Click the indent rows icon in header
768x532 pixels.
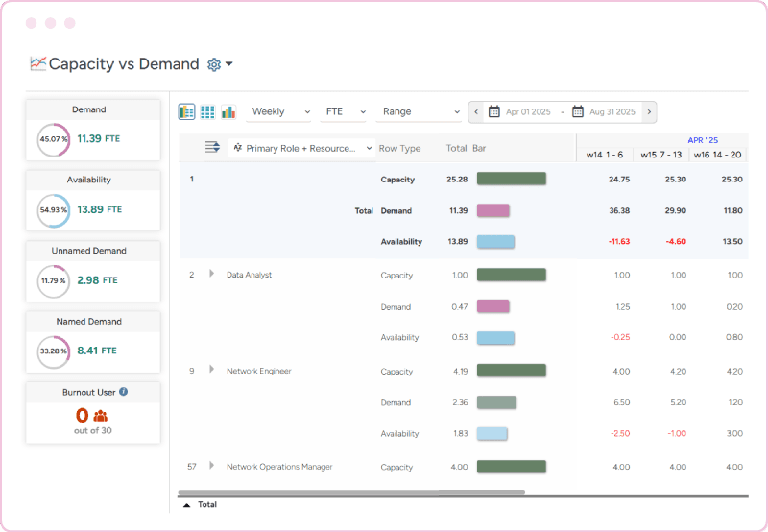[213, 148]
